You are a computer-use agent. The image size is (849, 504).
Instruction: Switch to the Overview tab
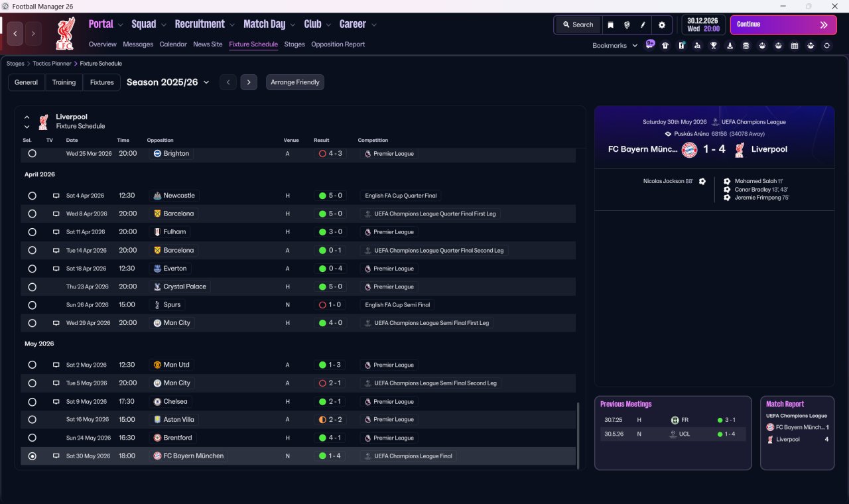[103, 44]
